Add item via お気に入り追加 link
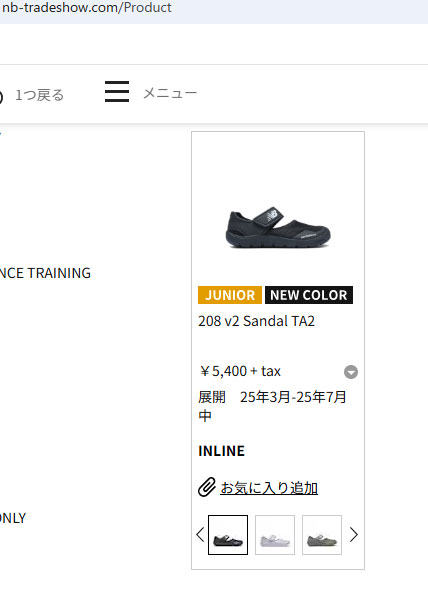428x592 pixels. coord(269,488)
